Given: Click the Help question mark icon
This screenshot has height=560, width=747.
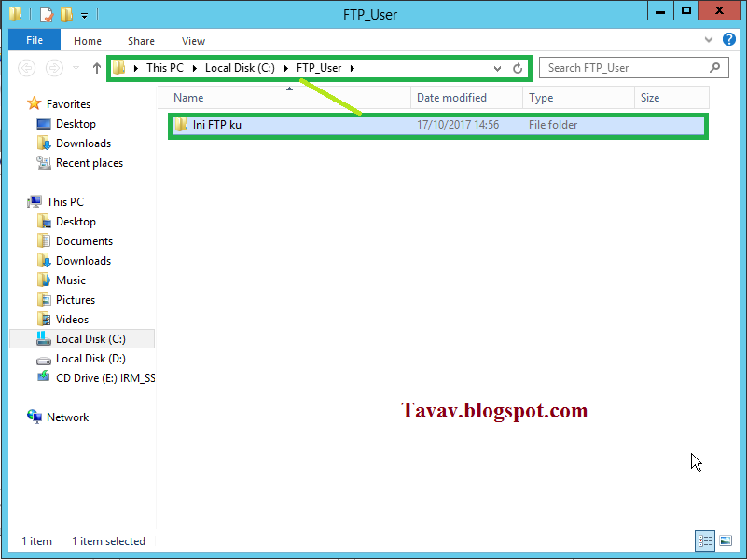Looking at the screenshot, I should pos(729,40).
